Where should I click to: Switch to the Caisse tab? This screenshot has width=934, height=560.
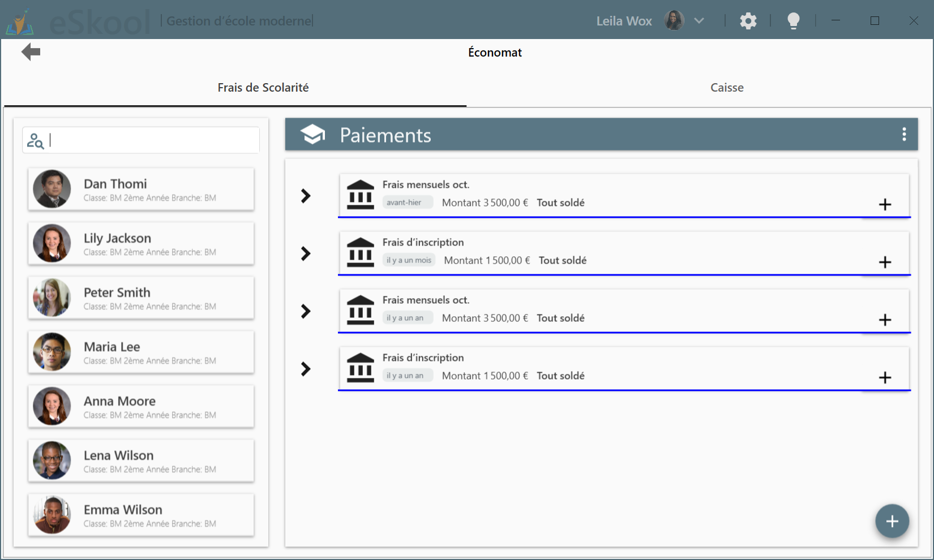click(726, 88)
